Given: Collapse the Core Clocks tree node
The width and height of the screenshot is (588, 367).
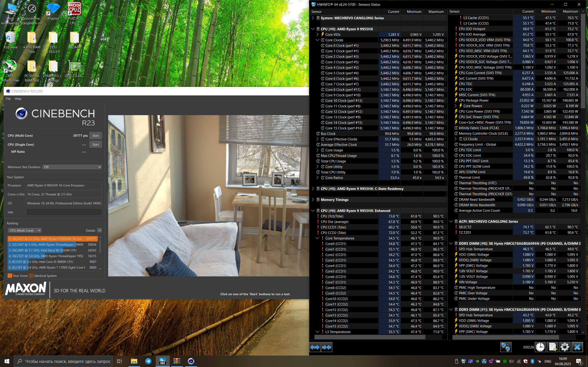Looking at the screenshot, I should pyautogui.click(x=317, y=40).
